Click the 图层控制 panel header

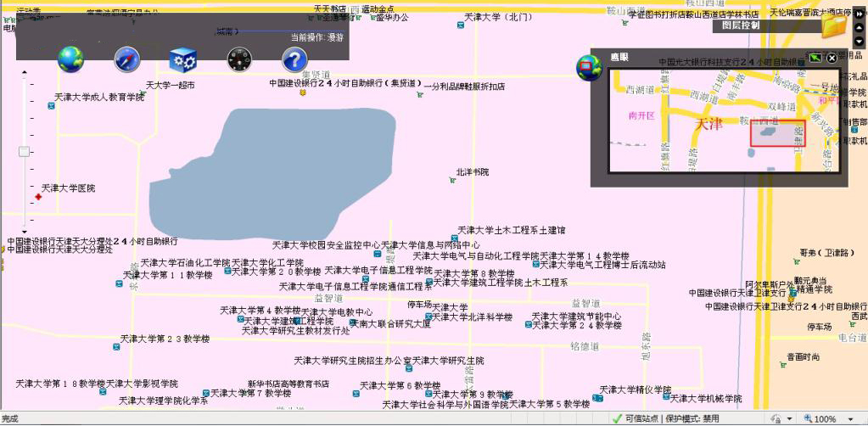click(741, 25)
